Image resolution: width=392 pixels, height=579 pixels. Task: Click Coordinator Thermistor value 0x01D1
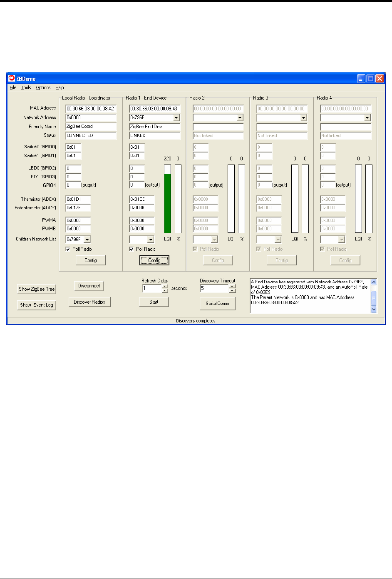coord(78,200)
